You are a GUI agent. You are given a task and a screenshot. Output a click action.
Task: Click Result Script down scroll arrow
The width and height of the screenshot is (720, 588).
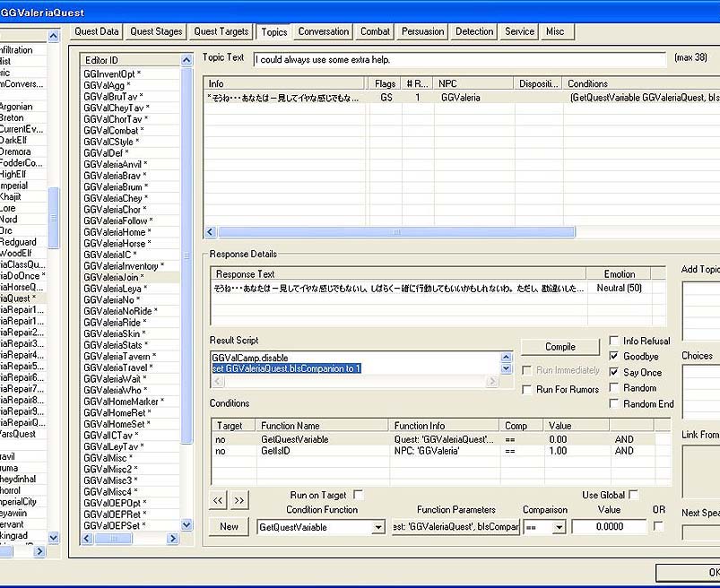(x=506, y=368)
